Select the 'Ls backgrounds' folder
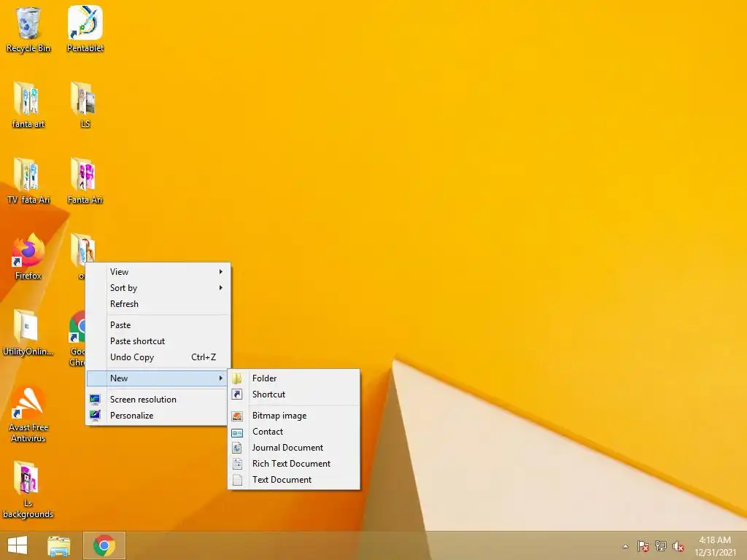Image resolution: width=747 pixels, height=560 pixels. [x=28, y=490]
